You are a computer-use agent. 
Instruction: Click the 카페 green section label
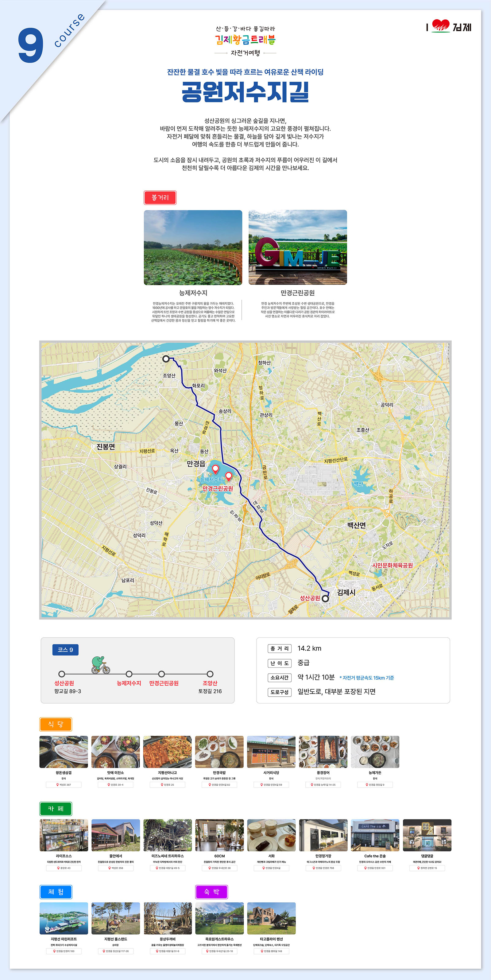tap(56, 808)
